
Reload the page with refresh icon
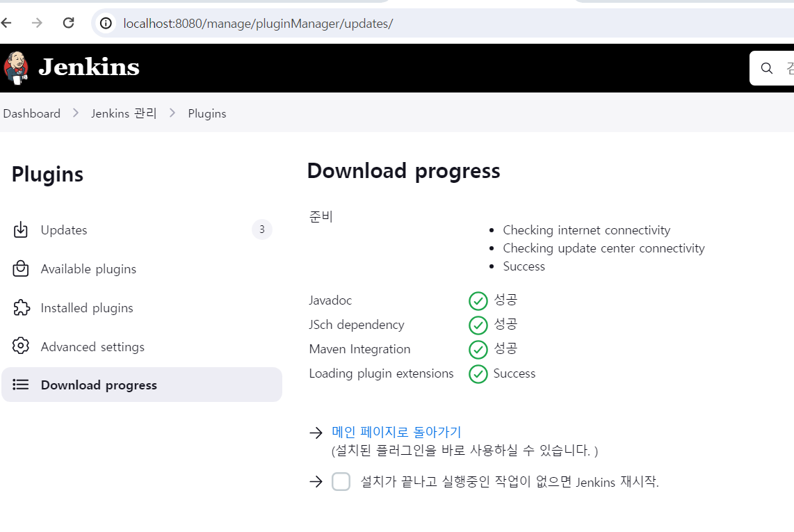68,23
